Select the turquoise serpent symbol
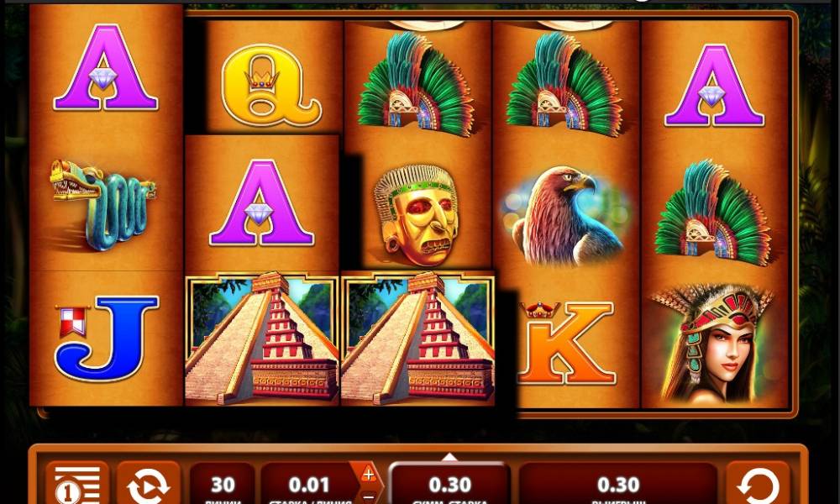840x504 pixels. tap(104, 205)
